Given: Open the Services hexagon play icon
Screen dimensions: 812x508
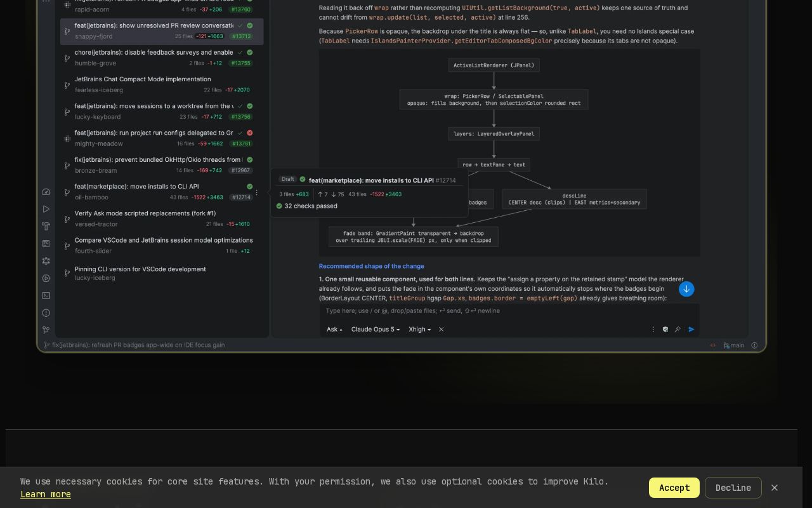Looking at the screenshot, I should tap(46, 278).
